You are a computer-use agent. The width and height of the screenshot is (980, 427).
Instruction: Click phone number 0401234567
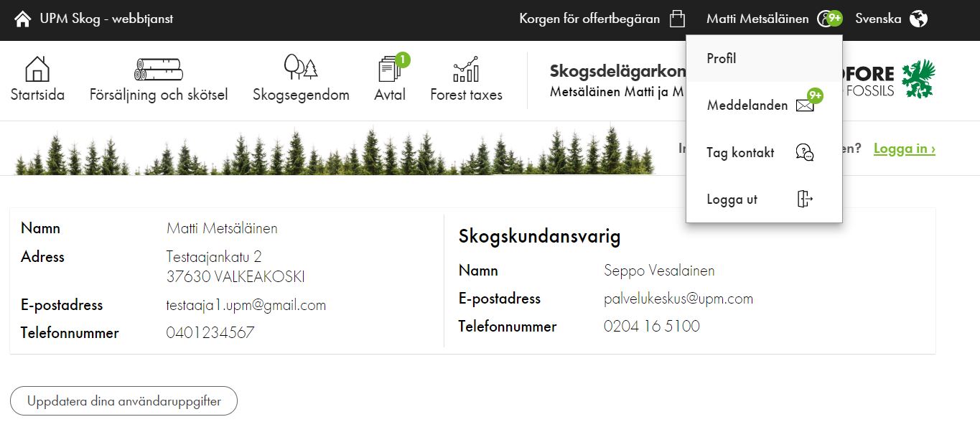pos(210,333)
